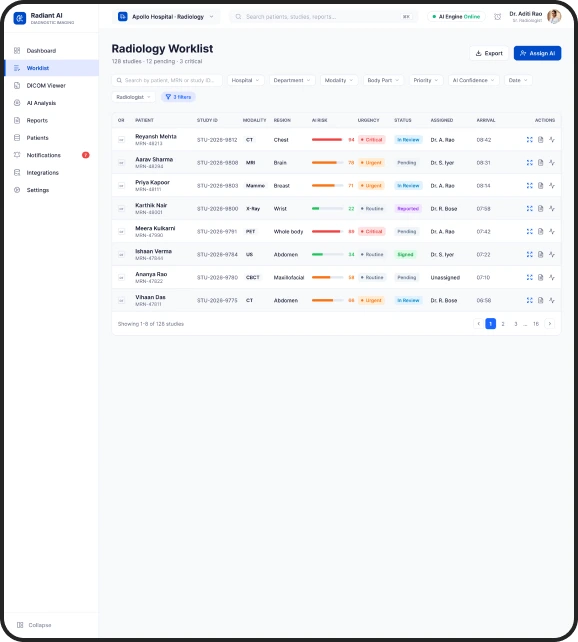Open the Date filter dropdown

518,80
